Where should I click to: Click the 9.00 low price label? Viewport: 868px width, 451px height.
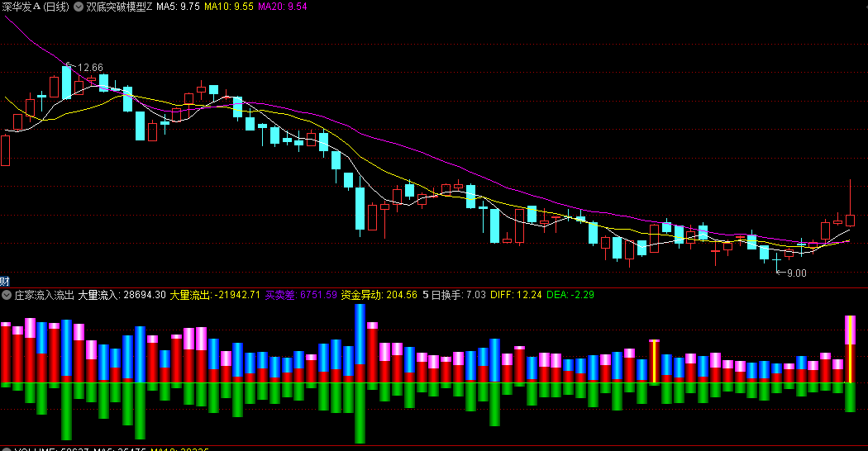pos(797,273)
